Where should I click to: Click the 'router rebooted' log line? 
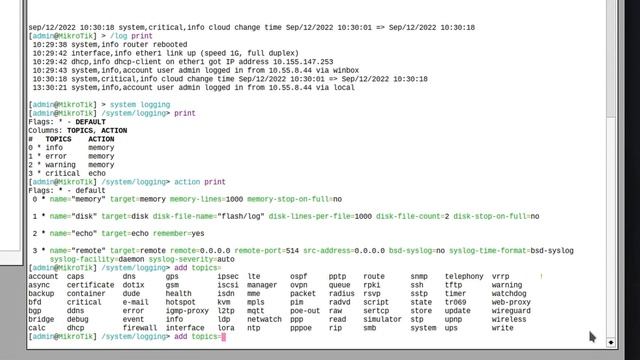pyautogui.click(x=110, y=44)
